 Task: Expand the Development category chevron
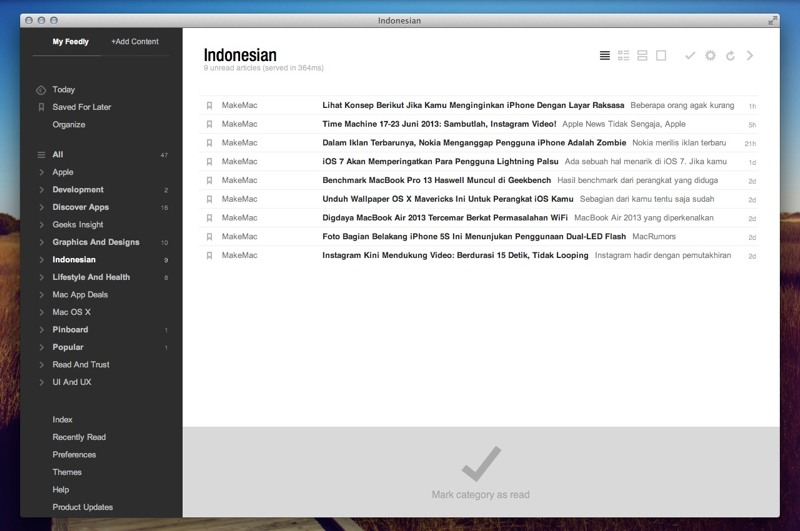(41, 190)
